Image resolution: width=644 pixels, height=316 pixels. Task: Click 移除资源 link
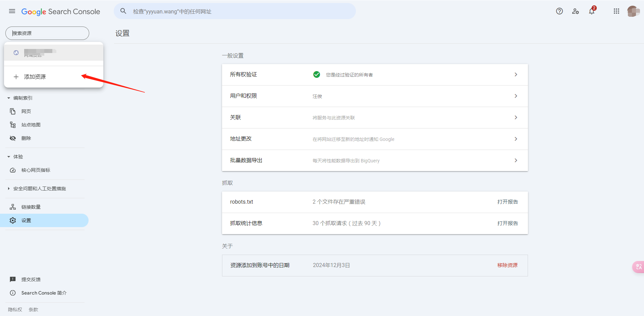coord(507,265)
